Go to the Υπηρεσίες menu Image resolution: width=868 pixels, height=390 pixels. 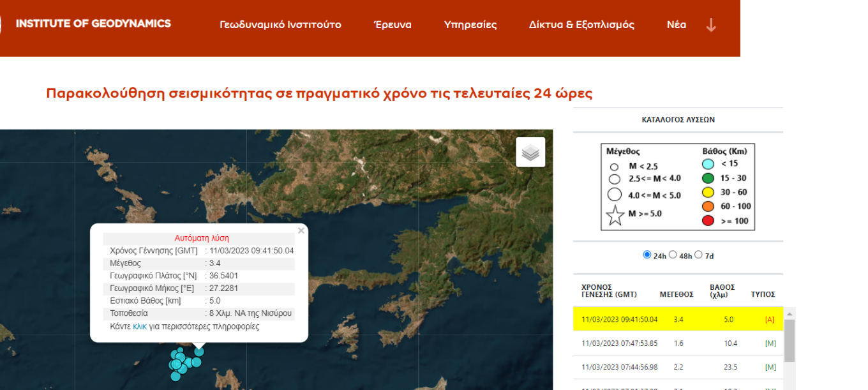(x=470, y=25)
